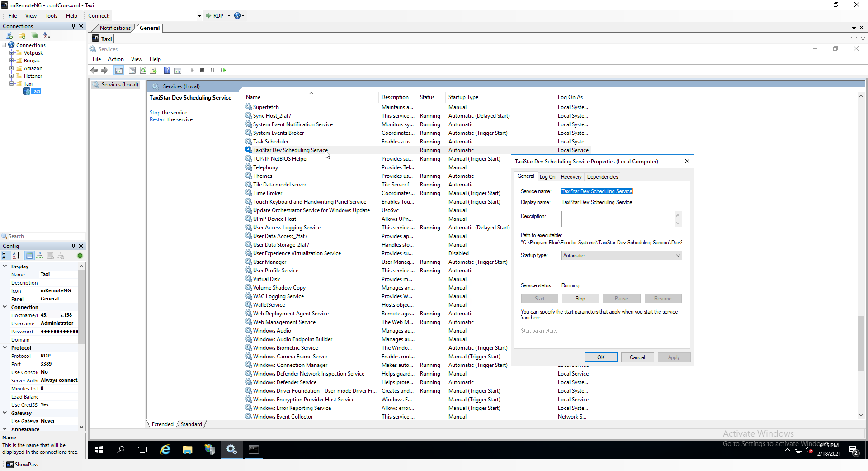Viewport: 868px width, 471px height.
Task: Expand the Amazon folder in connections tree
Action: click(x=12, y=68)
